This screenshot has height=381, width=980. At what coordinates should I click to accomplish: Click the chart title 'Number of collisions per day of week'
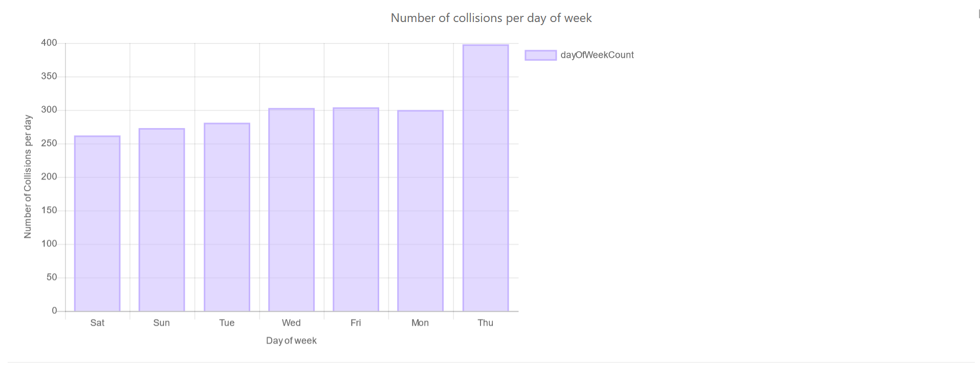pos(491,18)
